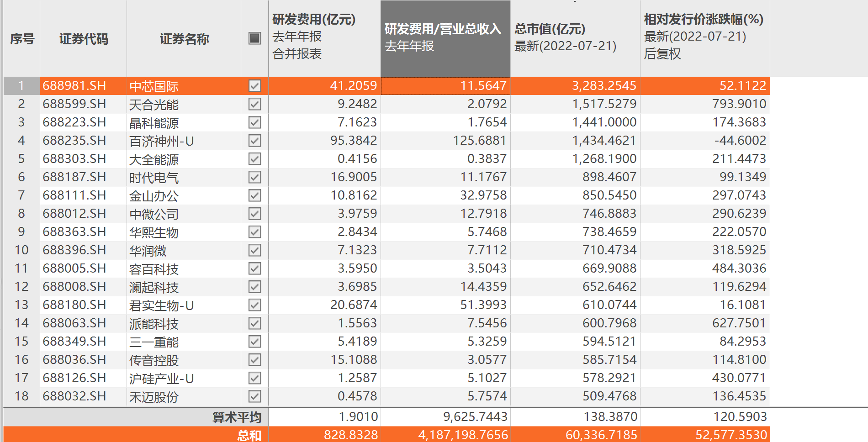Click 大全能源 market cap cell 1,268.1900
This screenshot has width=868, height=442.
point(604,159)
